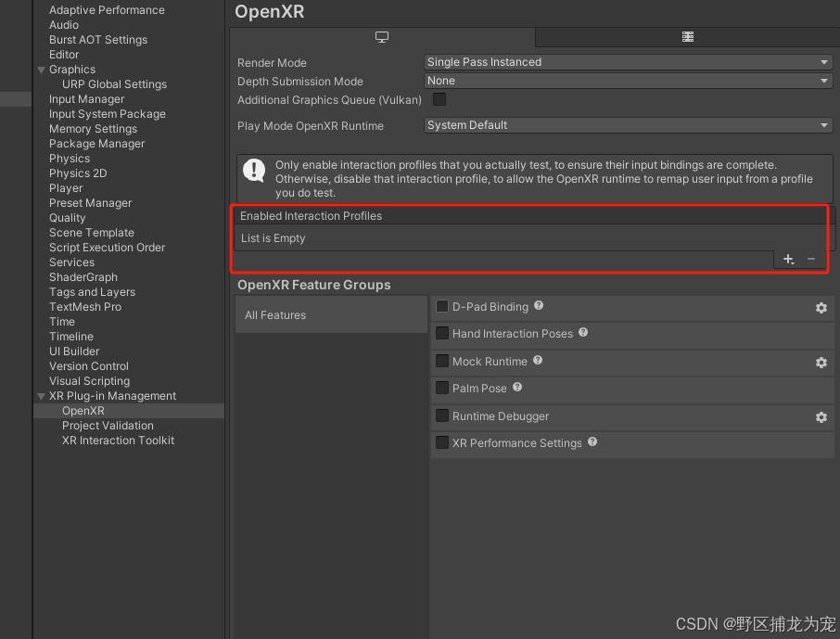Open the Render Mode dropdown
This screenshot has width=840, height=639.
[629, 62]
